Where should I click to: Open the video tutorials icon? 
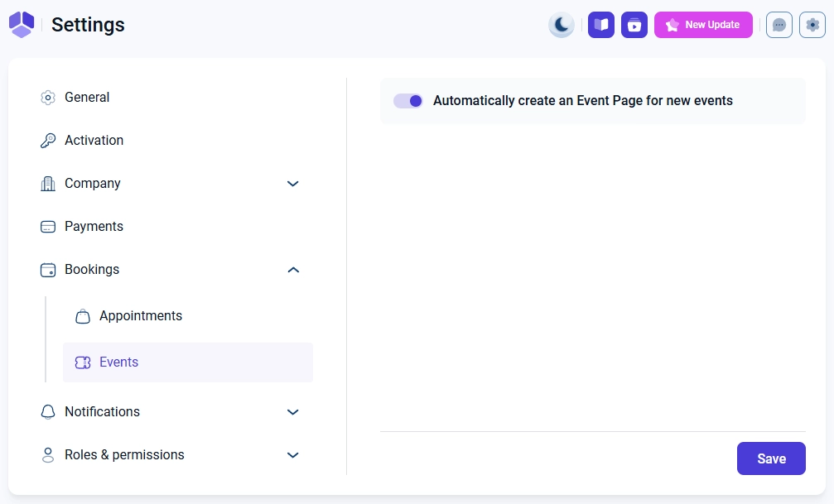tap(634, 25)
